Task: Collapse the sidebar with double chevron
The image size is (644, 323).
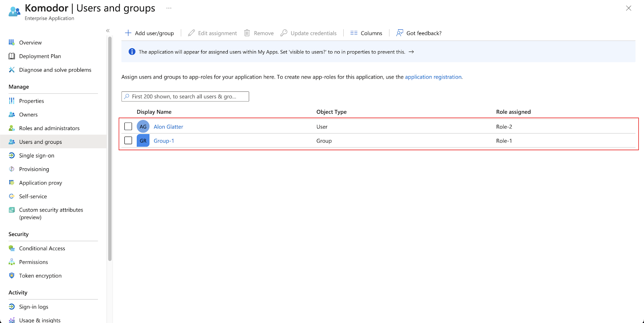Action: point(108,31)
